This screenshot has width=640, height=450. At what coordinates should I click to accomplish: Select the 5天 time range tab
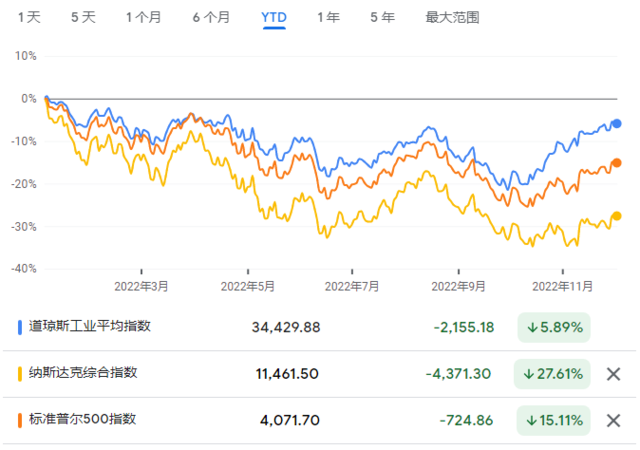point(83,18)
